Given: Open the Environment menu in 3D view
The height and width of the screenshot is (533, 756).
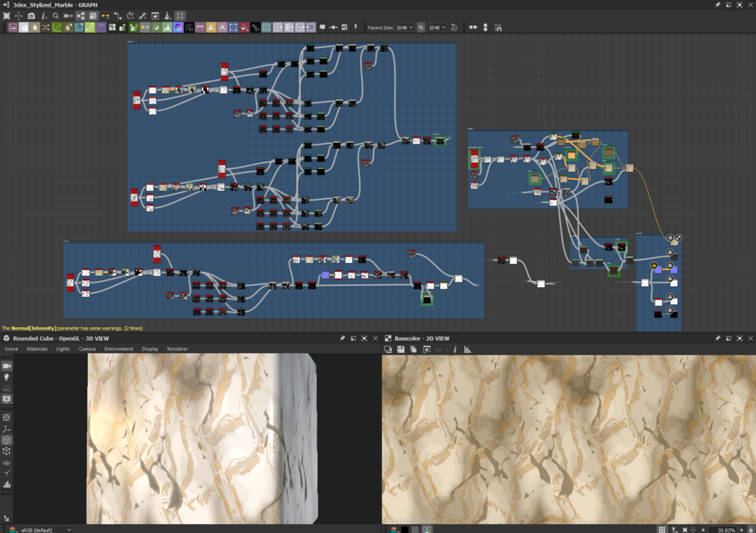Looking at the screenshot, I should [x=119, y=349].
